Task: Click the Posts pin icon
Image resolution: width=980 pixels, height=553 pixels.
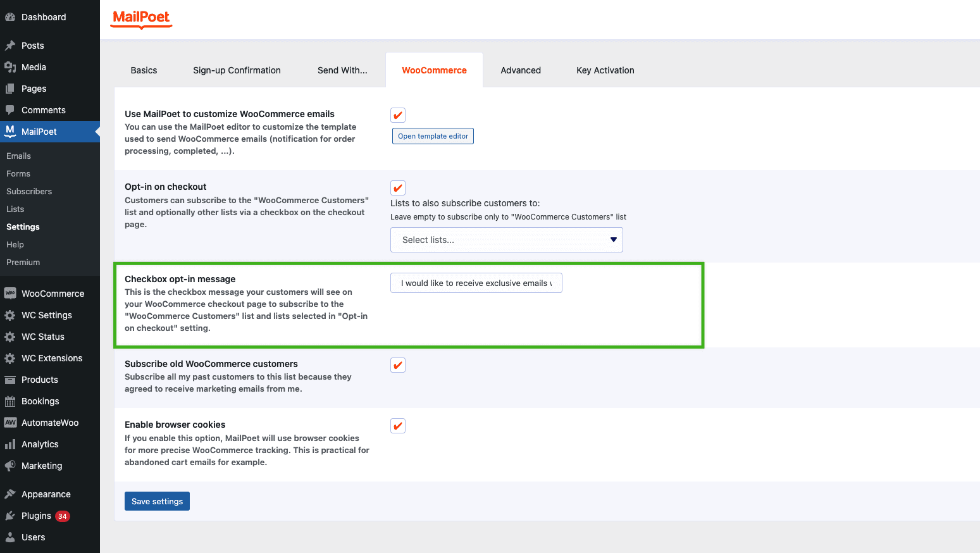Action: (x=10, y=46)
